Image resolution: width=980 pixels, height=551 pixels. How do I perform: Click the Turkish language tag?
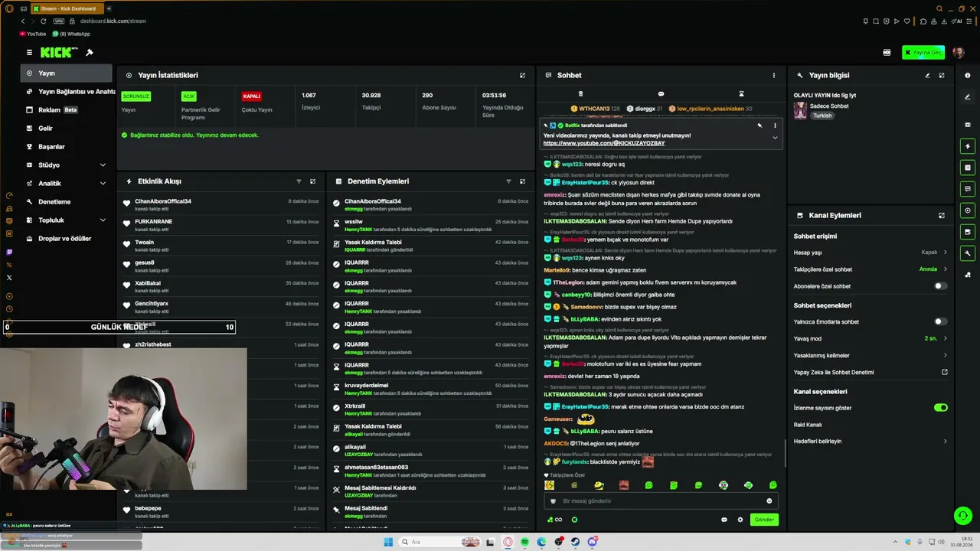(822, 116)
